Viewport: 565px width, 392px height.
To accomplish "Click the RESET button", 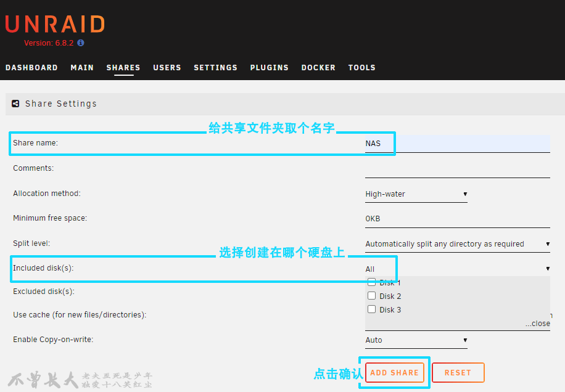I will pos(458,372).
